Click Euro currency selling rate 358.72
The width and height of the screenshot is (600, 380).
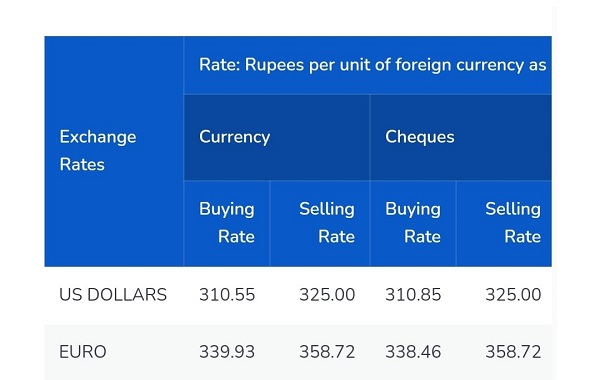pyautogui.click(x=327, y=352)
